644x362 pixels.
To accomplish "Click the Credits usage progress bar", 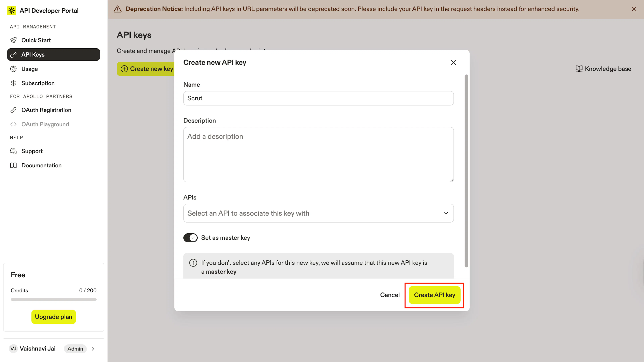I will point(53,299).
